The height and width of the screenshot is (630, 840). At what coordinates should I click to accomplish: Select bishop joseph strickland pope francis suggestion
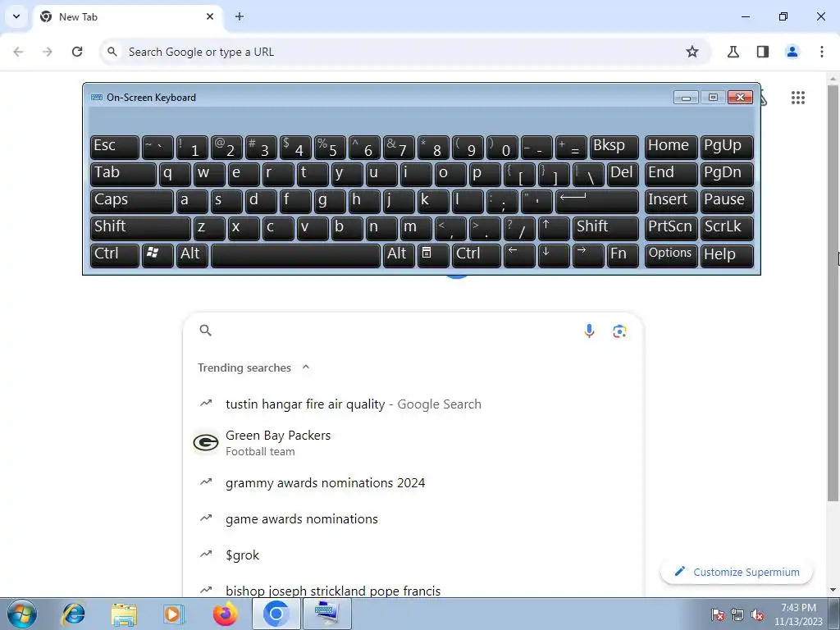tap(413, 591)
